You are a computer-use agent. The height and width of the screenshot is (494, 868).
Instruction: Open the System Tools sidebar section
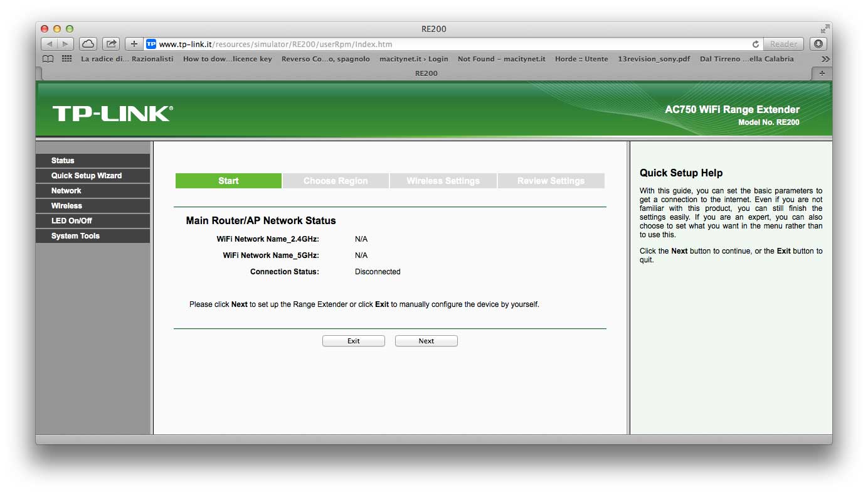click(93, 236)
